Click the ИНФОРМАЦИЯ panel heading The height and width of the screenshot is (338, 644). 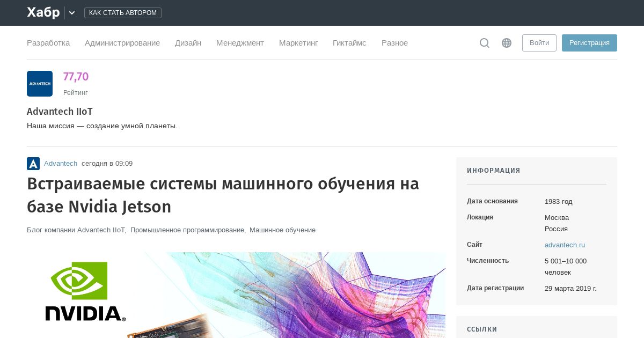(x=494, y=171)
